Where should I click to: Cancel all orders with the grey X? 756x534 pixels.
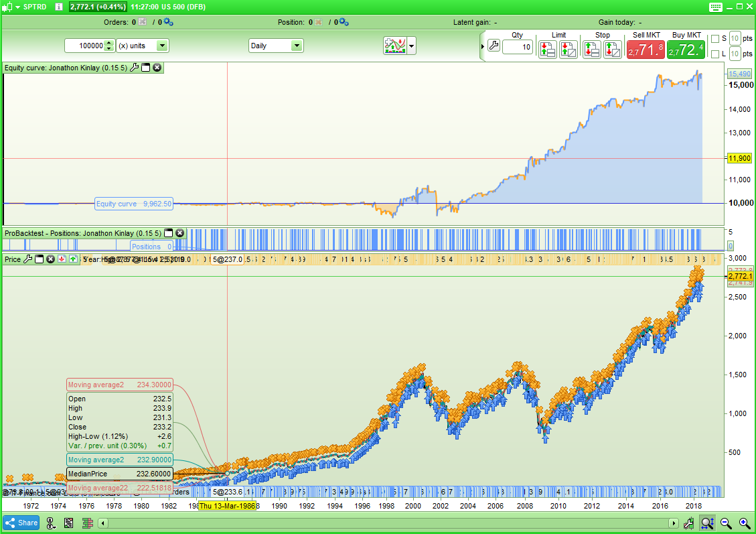(x=142, y=21)
